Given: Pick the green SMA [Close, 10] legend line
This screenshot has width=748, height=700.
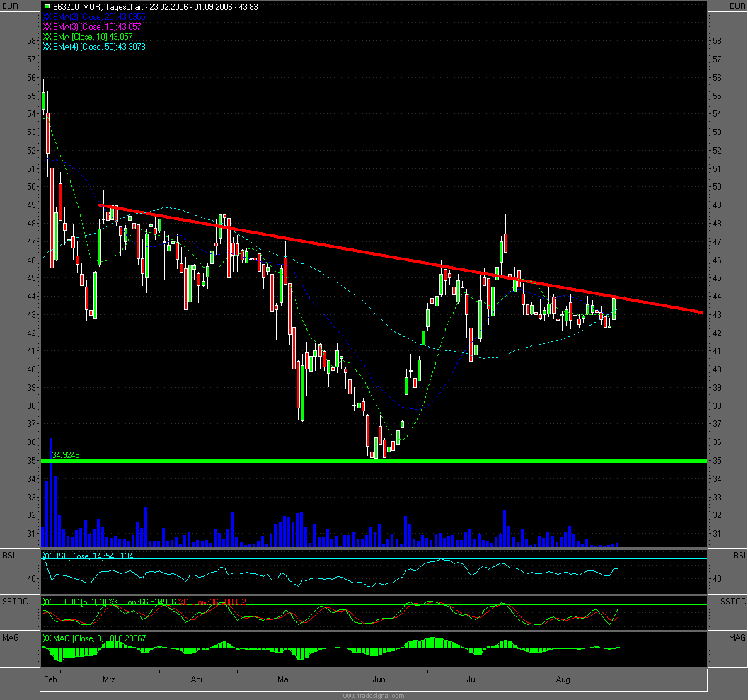Looking at the screenshot, I should [88, 37].
